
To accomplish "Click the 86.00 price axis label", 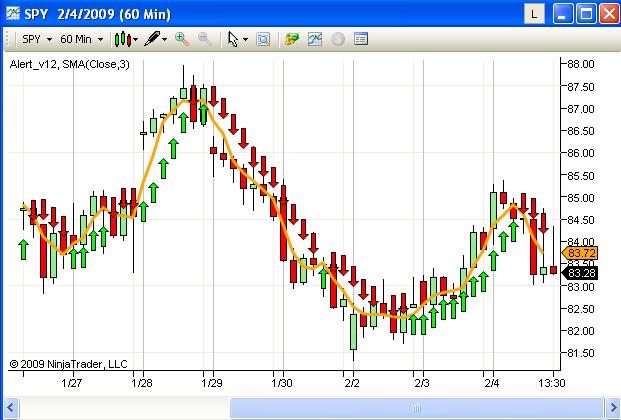I will tap(581, 153).
